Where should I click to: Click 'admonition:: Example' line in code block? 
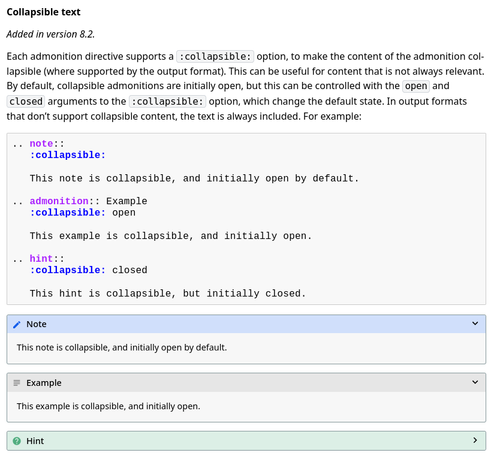(x=88, y=201)
